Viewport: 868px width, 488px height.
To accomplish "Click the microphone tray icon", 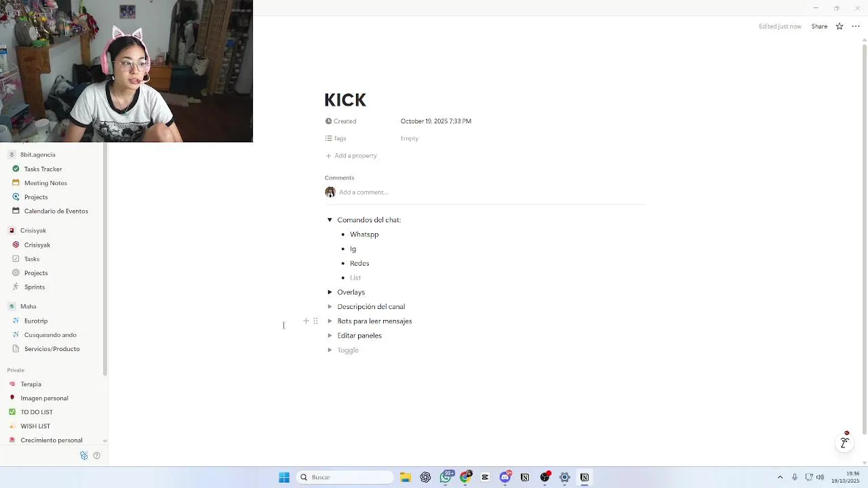I will click(x=795, y=477).
